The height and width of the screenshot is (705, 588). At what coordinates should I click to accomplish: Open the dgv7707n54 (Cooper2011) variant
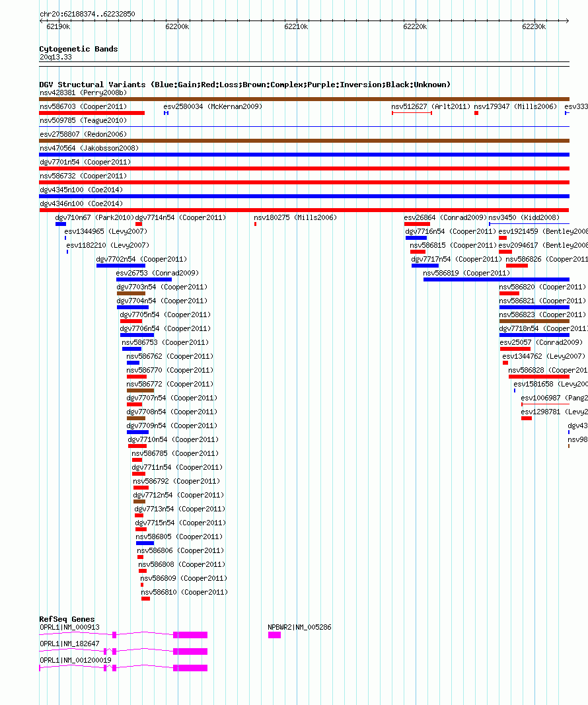click(172, 398)
